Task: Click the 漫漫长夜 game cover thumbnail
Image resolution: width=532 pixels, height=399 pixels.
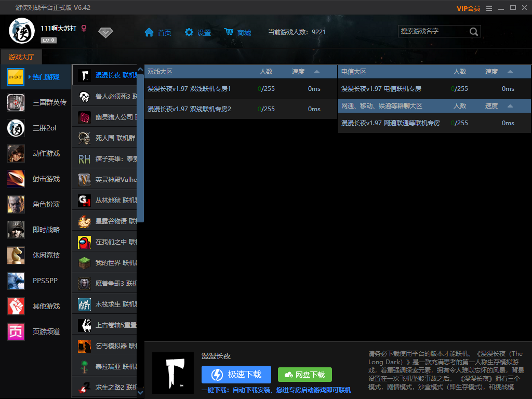Action: (x=172, y=373)
